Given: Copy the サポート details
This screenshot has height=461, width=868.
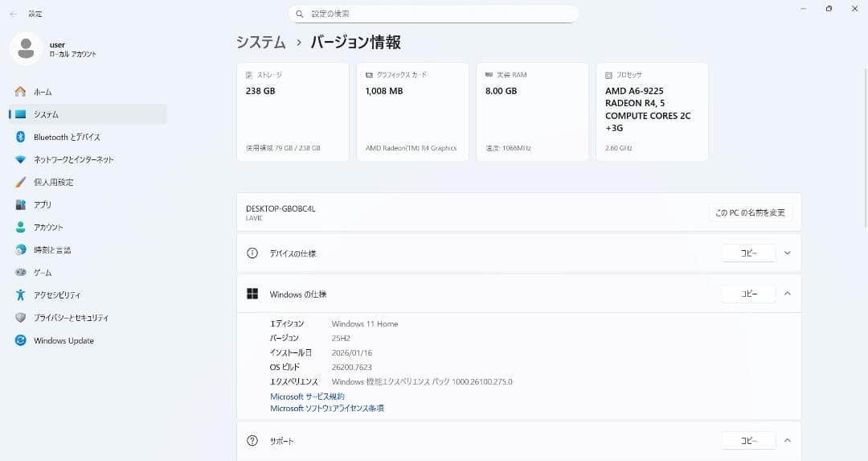Looking at the screenshot, I should click(x=748, y=441).
